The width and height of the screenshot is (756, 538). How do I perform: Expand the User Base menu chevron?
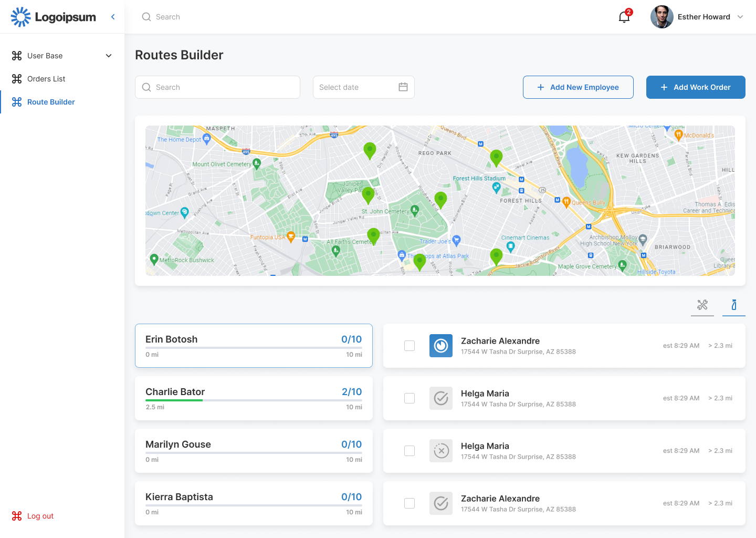click(109, 56)
